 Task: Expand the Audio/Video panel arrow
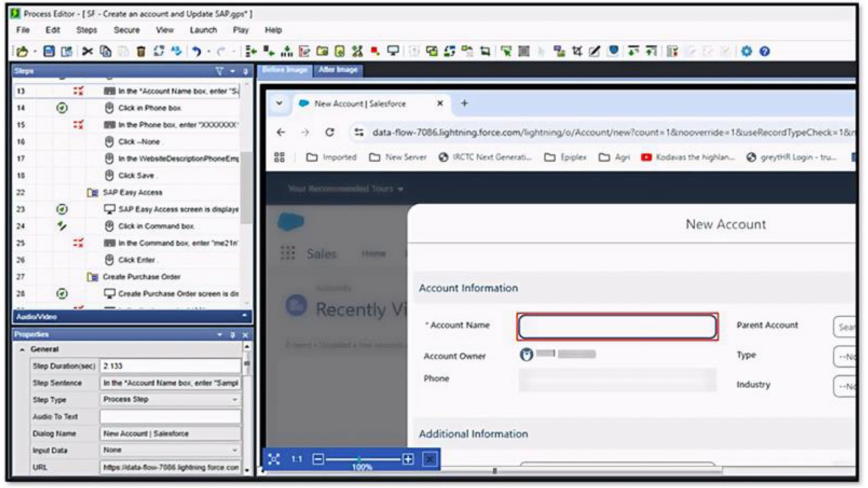click(245, 316)
